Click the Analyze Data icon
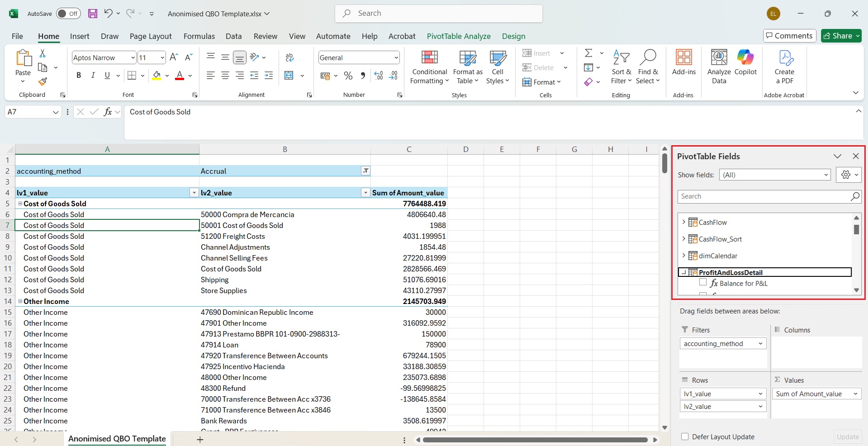This screenshot has height=446, width=868. [x=719, y=67]
